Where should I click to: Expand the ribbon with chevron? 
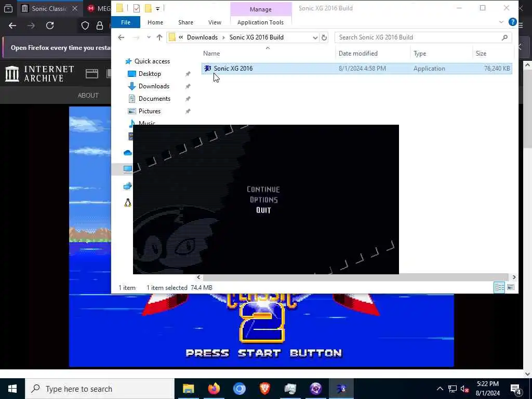[x=501, y=22]
